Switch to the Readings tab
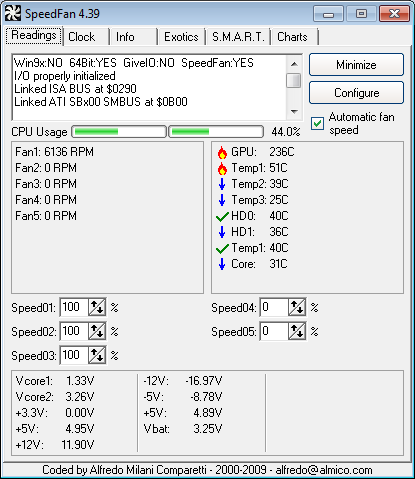 point(34,35)
